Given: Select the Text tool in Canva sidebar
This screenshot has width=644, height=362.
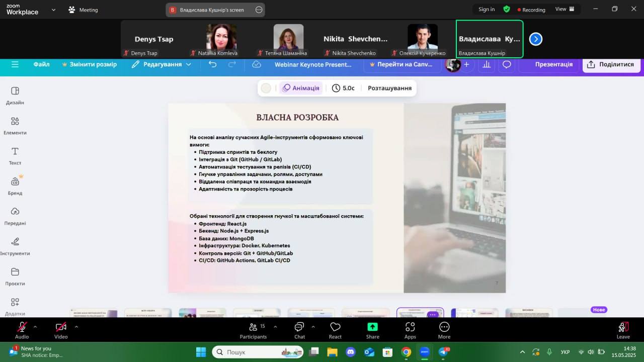Looking at the screenshot, I should [15, 155].
